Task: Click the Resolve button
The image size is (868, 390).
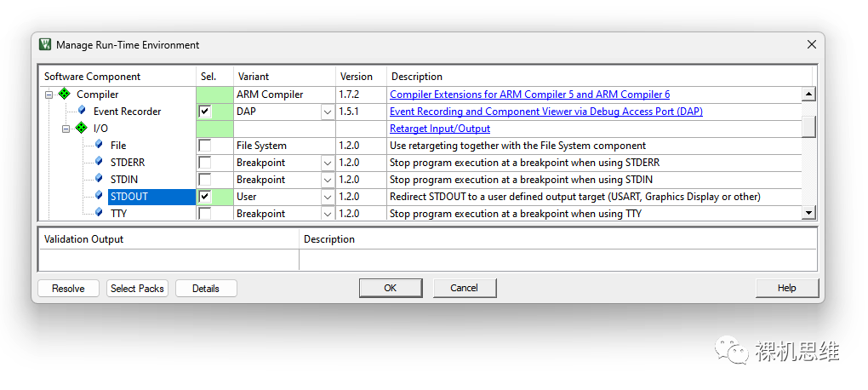Action: tap(68, 288)
